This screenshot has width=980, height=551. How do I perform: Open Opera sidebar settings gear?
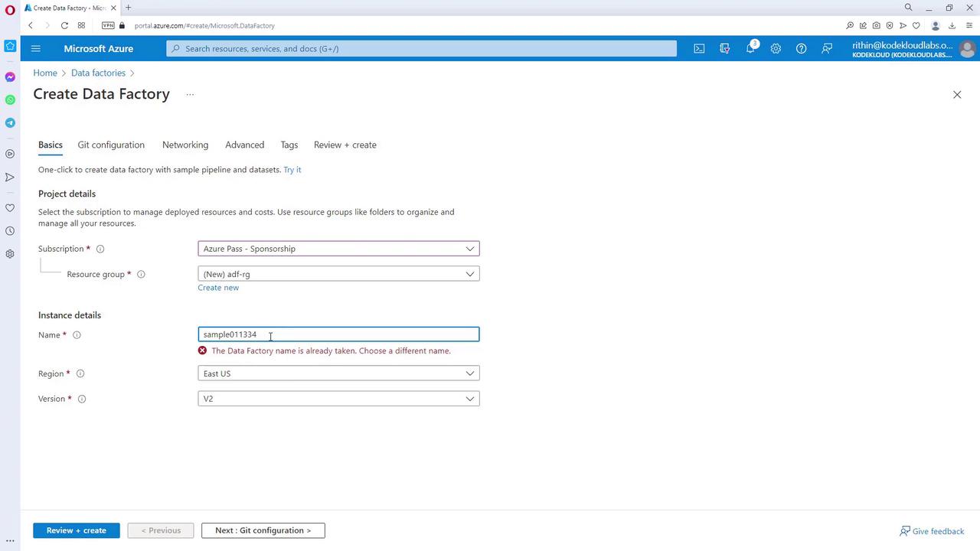[x=10, y=254]
